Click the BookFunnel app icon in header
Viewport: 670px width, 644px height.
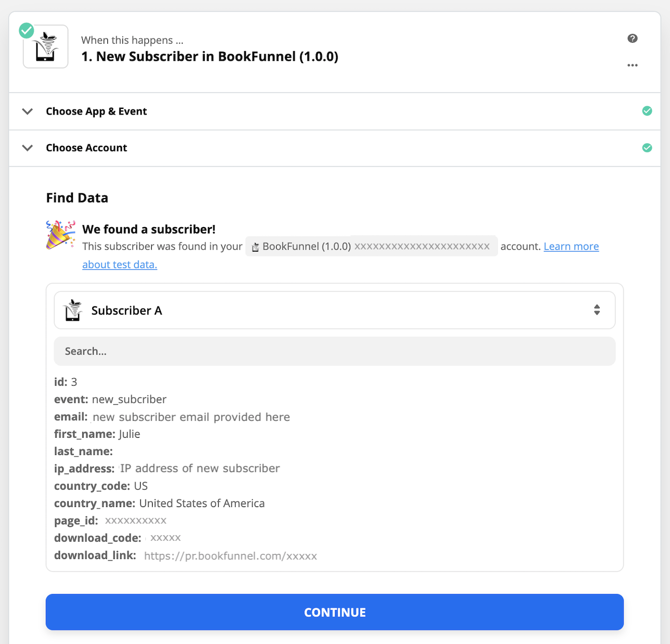pos(46,46)
